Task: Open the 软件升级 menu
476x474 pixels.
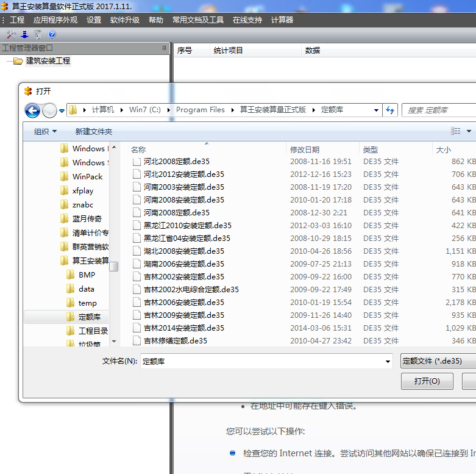Action: click(x=125, y=20)
